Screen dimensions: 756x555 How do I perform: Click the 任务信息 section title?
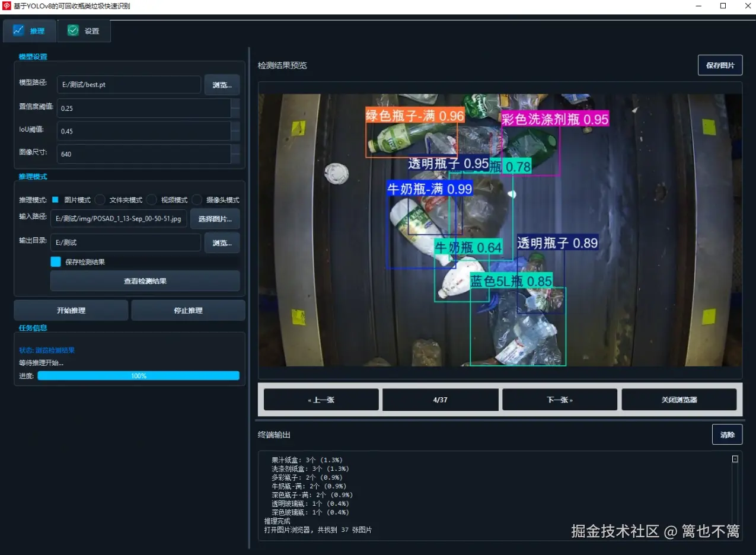33,328
